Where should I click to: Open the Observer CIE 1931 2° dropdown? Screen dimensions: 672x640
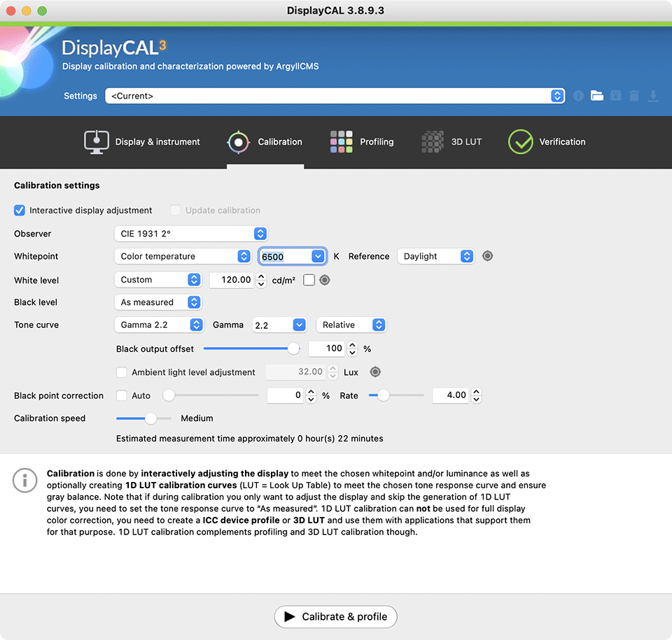[x=190, y=234]
